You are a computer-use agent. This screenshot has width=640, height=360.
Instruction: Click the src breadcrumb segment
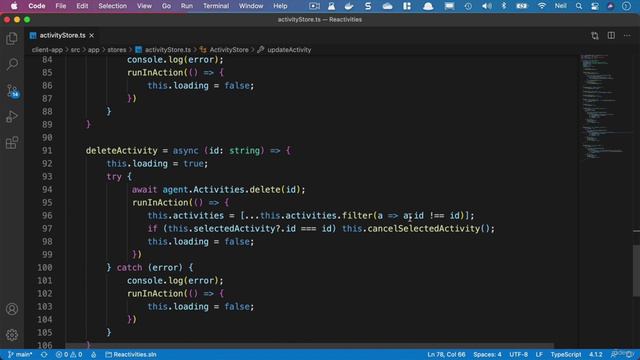[x=76, y=50]
